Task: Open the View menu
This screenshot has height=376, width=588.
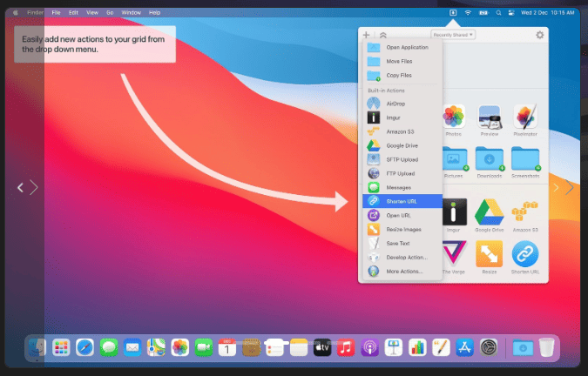Action: tap(92, 13)
